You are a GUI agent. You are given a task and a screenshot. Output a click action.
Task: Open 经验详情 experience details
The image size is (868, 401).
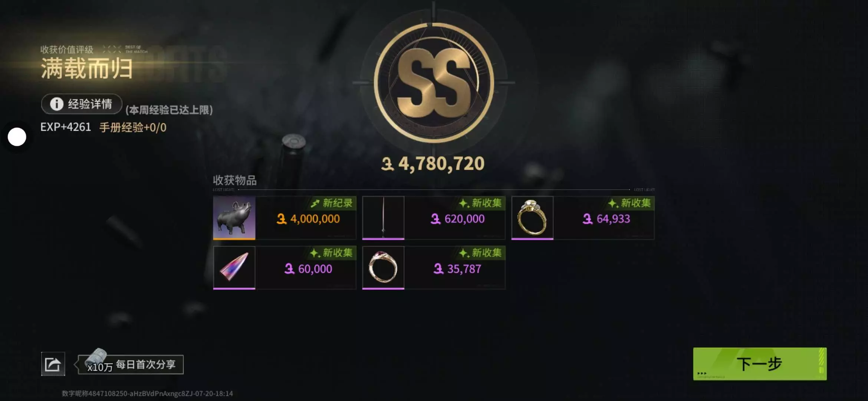tap(82, 104)
